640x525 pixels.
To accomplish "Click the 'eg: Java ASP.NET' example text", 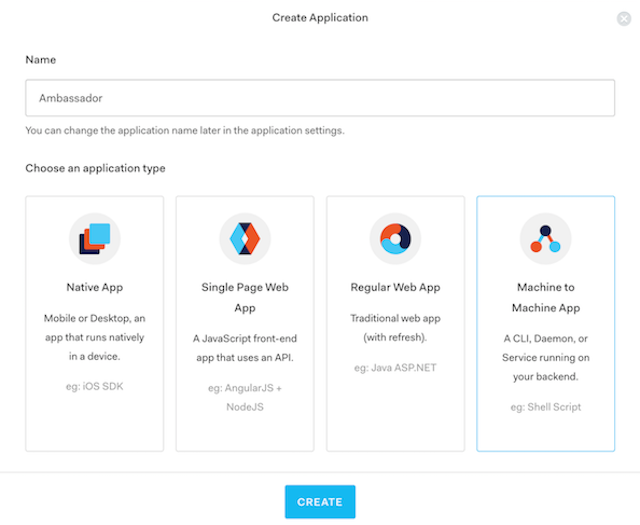I will point(395,367).
